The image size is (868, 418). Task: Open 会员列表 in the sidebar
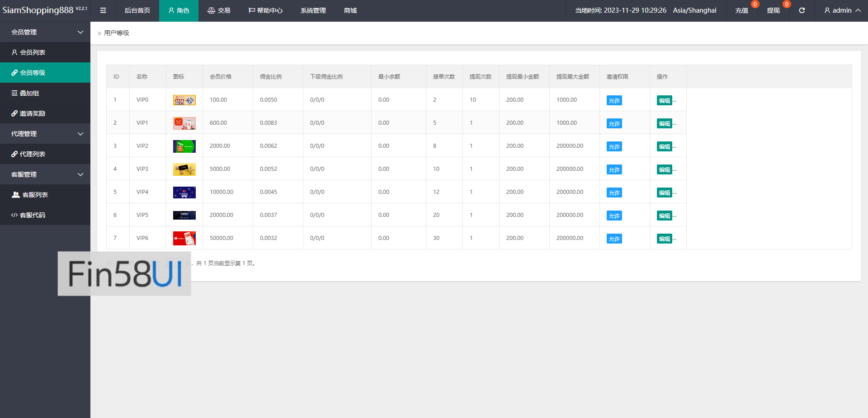[x=33, y=52]
